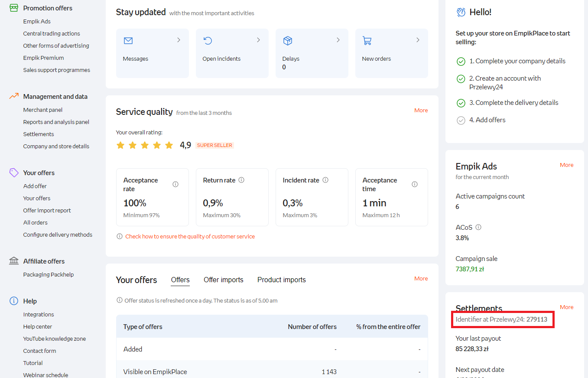Open customer service quality check link
Image resolution: width=588 pixels, height=378 pixels.
(x=190, y=237)
